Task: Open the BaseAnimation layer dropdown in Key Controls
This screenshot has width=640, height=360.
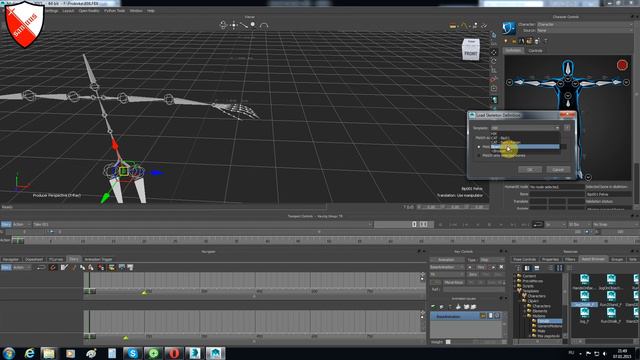Action: pyautogui.click(x=447, y=267)
